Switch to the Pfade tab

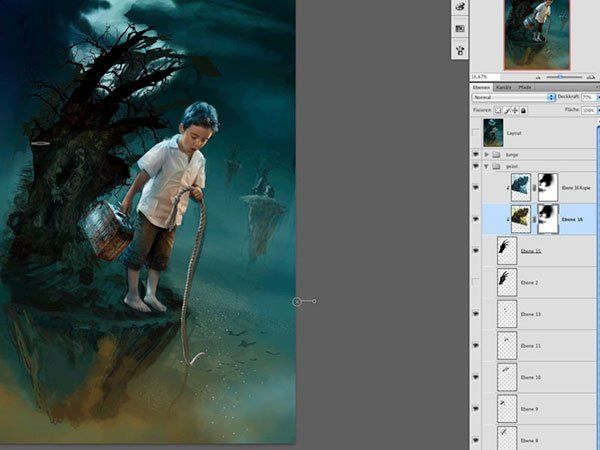[x=525, y=87]
